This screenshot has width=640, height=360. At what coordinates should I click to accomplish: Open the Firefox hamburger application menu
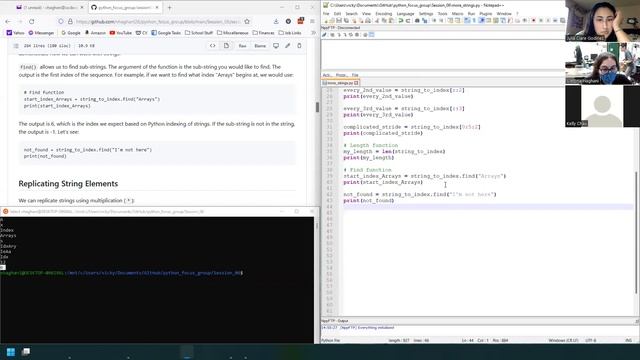coord(312,21)
